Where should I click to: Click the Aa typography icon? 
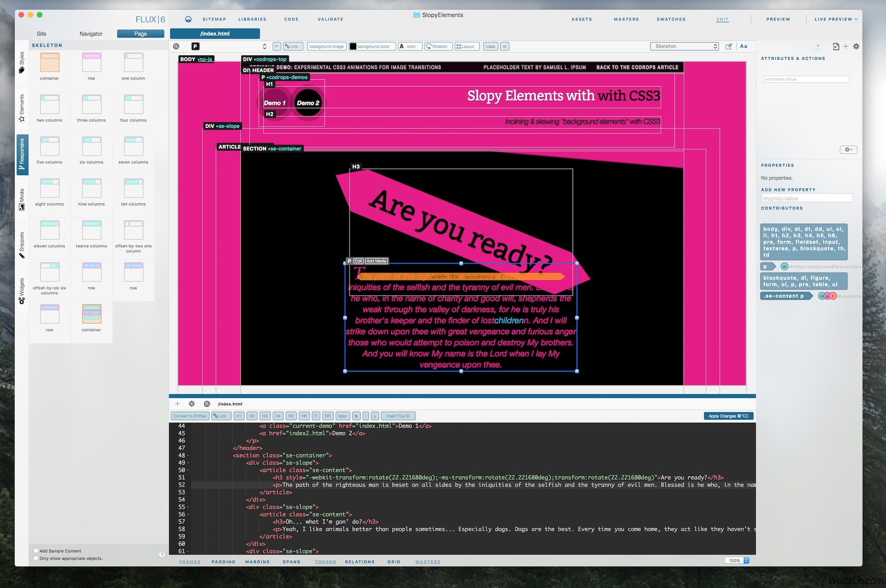point(743,46)
